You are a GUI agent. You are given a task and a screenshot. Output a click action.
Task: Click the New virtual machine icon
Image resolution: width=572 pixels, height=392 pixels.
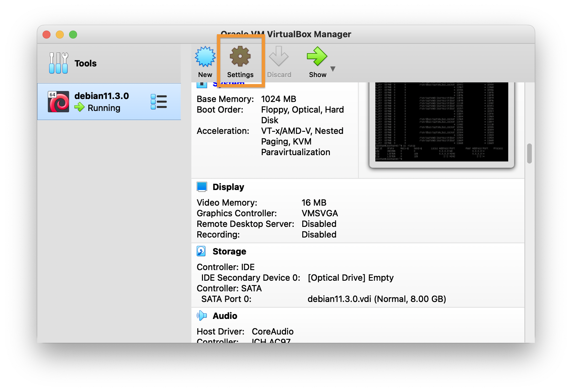pos(205,57)
